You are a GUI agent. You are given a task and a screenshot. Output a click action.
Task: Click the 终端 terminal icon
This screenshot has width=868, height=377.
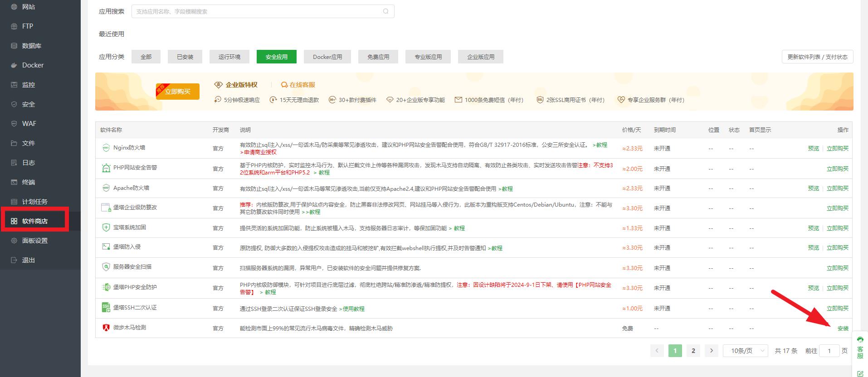pyautogui.click(x=14, y=182)
